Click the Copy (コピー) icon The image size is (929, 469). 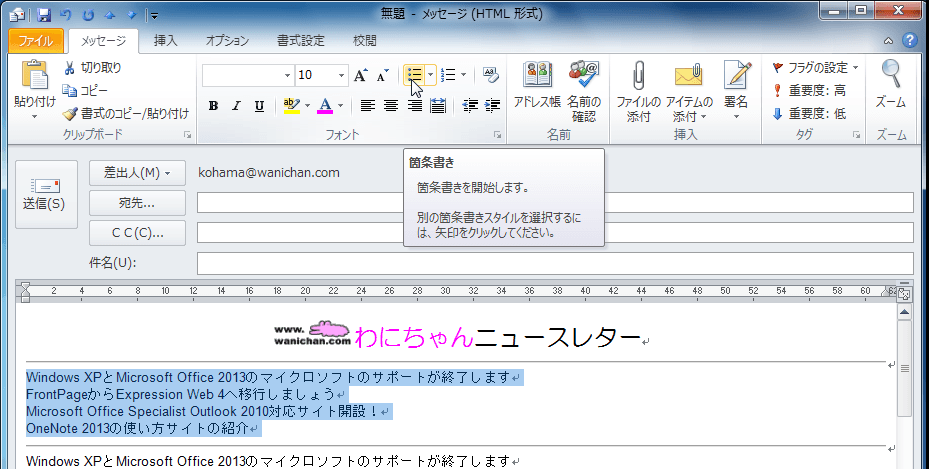click(69, 91)
